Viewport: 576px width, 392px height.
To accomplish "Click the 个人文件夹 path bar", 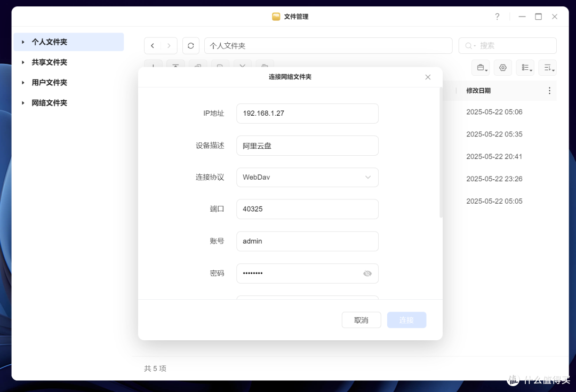I will tap(329, 45).
